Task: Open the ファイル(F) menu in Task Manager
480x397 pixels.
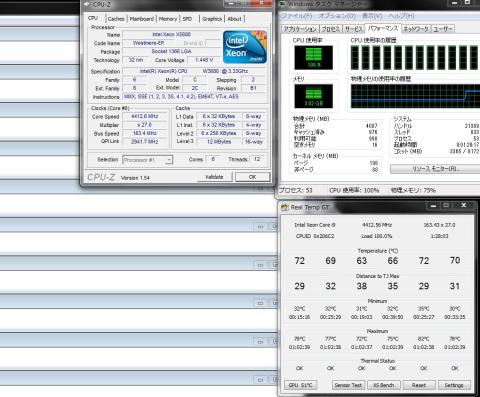Action: point(297,16)
